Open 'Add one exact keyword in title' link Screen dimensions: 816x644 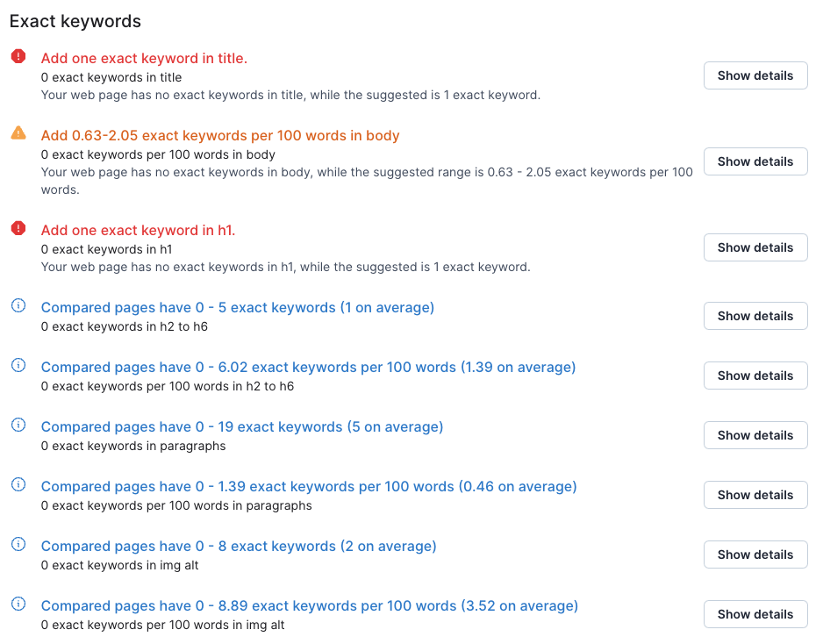(143, 58)
